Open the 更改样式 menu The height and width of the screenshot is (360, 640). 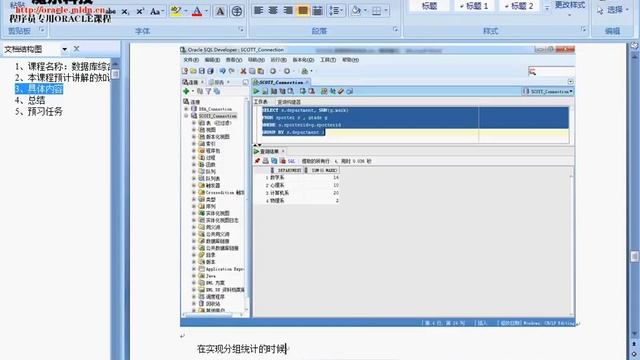click(570, 8)
